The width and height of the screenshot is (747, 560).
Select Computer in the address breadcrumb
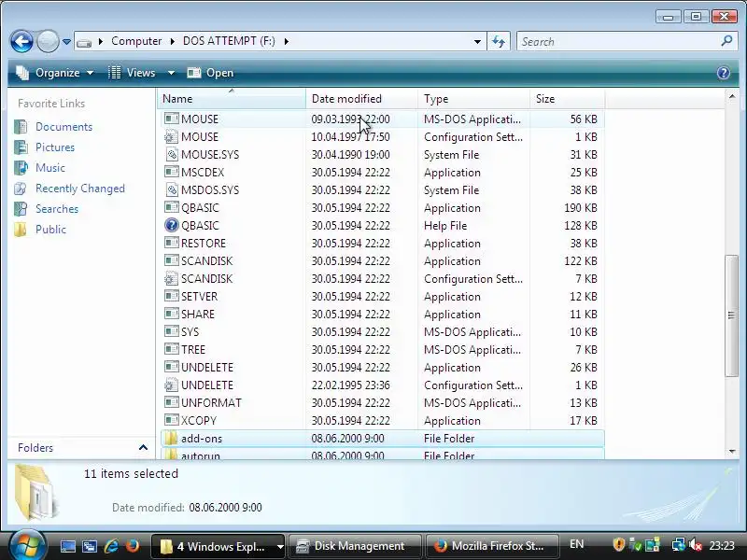(136, 41)
